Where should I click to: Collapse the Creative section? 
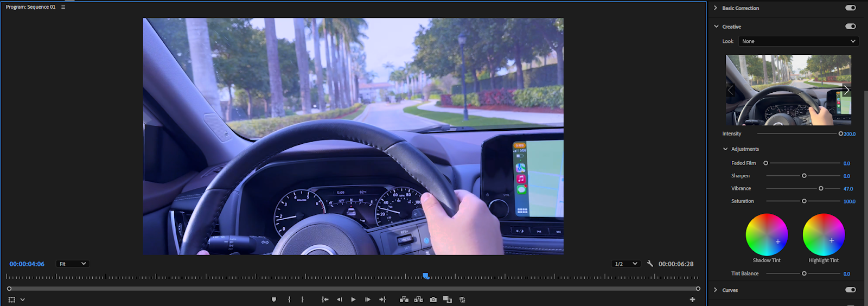[716, 26]
